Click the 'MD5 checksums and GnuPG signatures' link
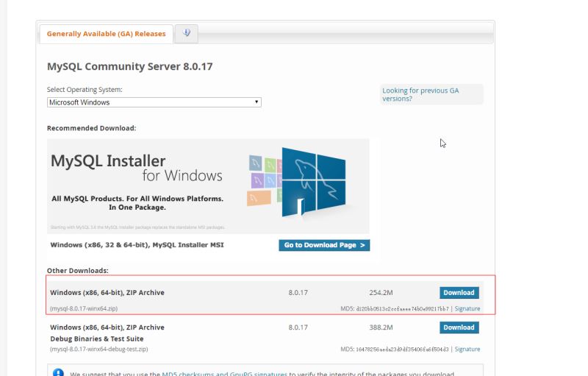The height and width of the screenshot is (376, 588). pos(224,374)
